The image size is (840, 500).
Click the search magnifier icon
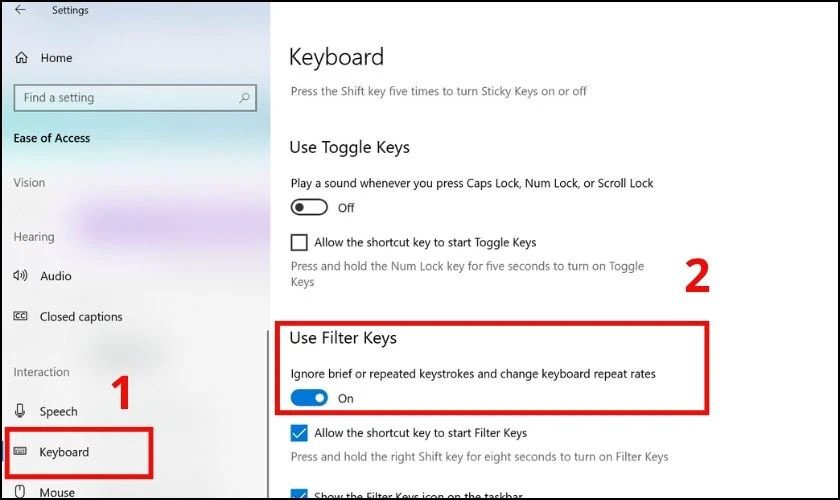click(x=244, y=98)
